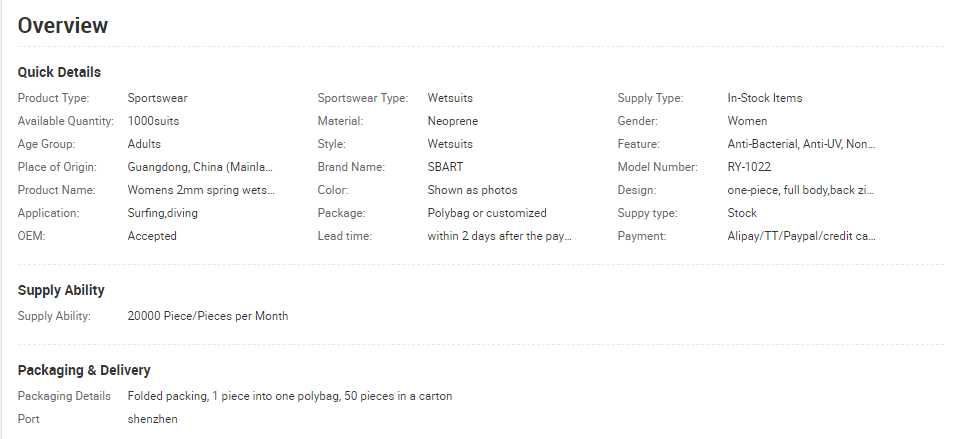Click the 1000suits available quantity value
957x439 pixels.
(x=153, y=121)
